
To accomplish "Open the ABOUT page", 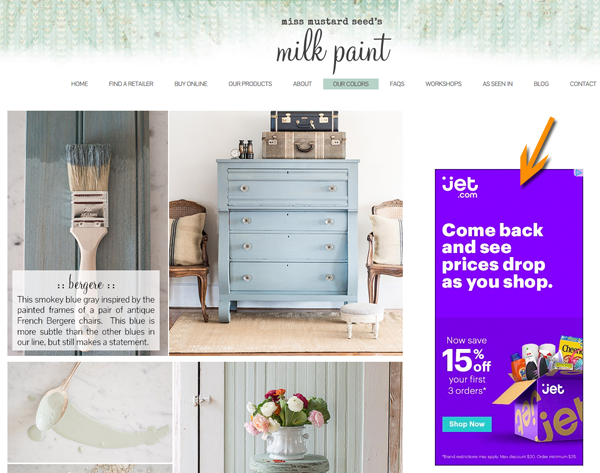I will 302,84.
